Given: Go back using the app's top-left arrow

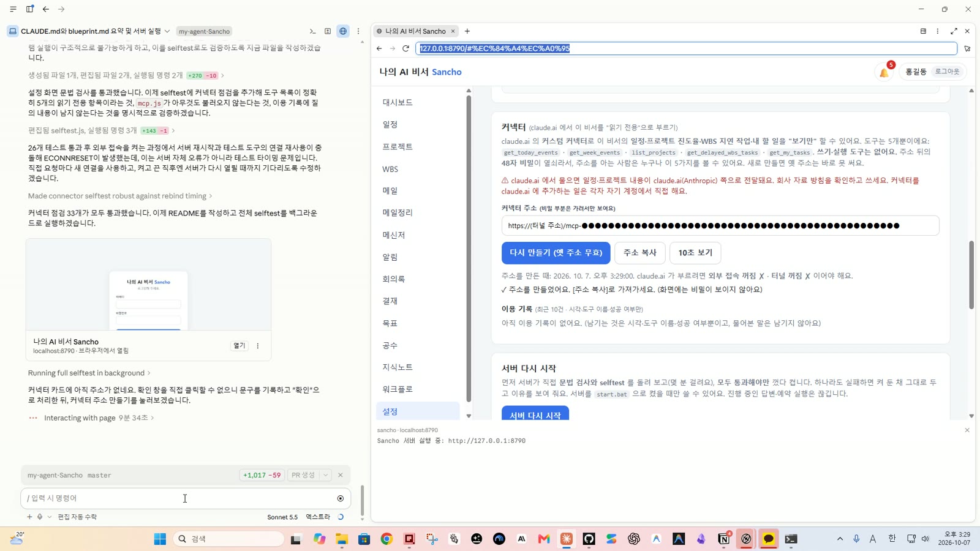Looking at the screenshot, I should tap(46, 9).
